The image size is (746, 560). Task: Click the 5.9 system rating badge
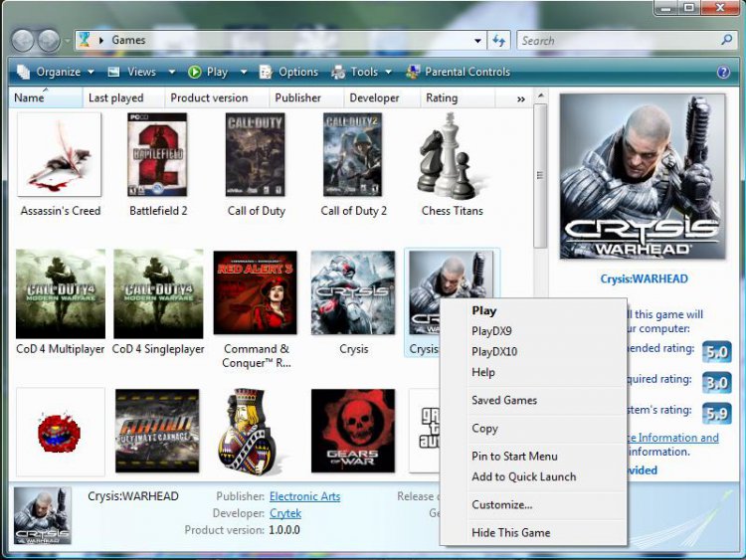[x=716, y=413]
